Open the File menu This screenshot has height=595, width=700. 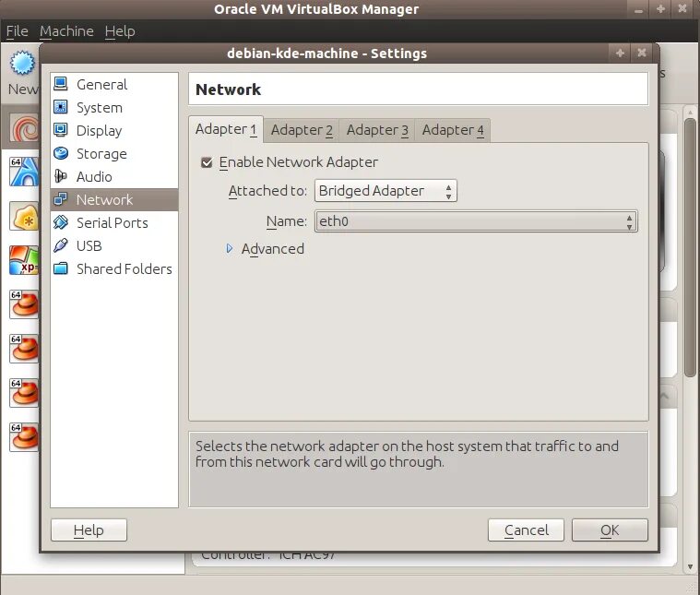point(17,31)
